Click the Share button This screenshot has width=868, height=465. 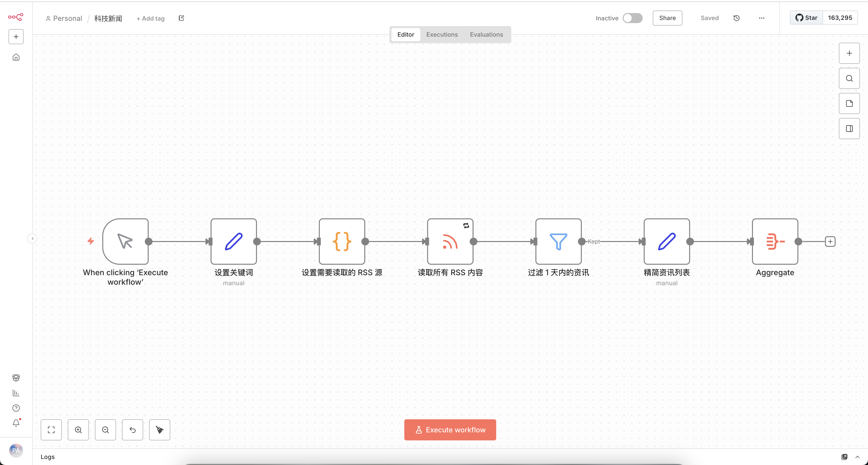667,18
